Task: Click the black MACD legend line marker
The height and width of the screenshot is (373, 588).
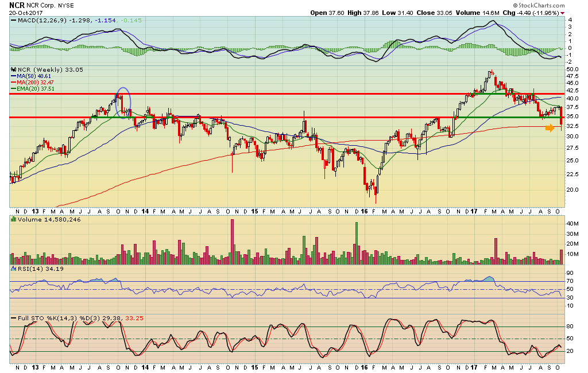Action: (13, 21)
